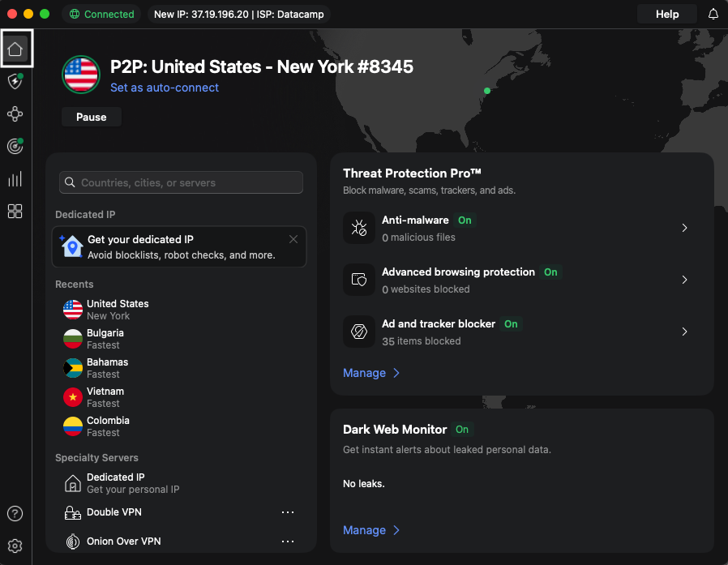The width and height of the screenshot is (728, 565).
Task: Select Bahamas Fastest in Recents
Action: coord(180,368)
